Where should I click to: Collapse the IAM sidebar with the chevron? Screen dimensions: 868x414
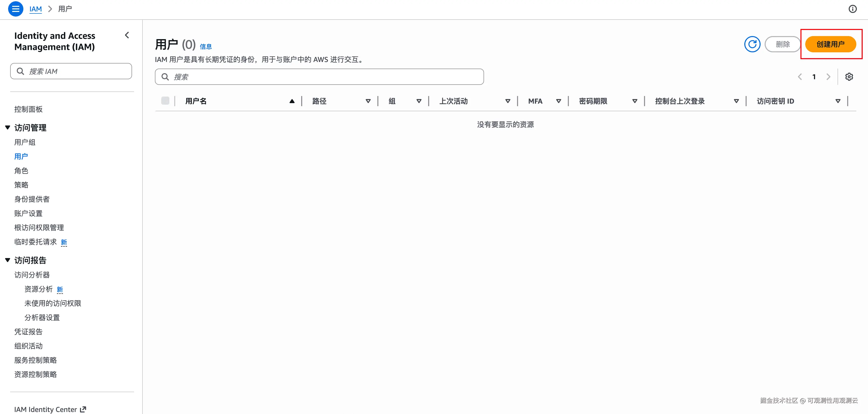pos(127,35)
